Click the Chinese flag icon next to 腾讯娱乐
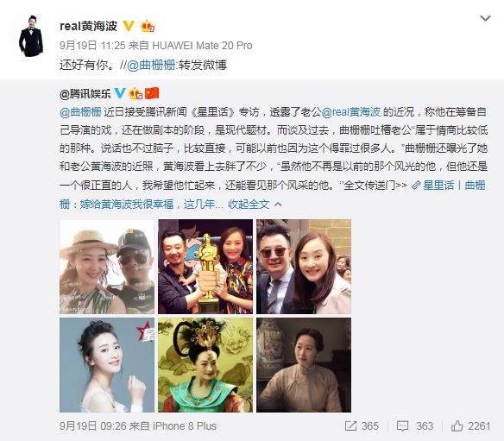 (x=152, y=93)
